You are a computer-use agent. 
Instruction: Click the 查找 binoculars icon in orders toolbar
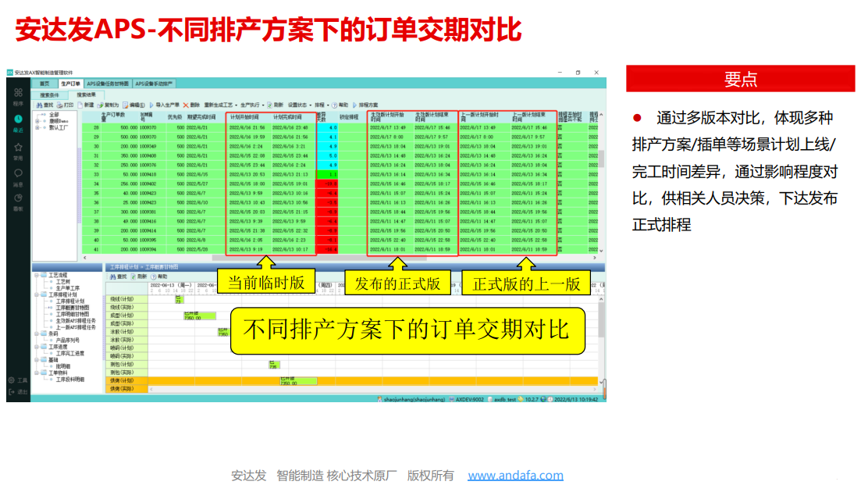(39, 105)
